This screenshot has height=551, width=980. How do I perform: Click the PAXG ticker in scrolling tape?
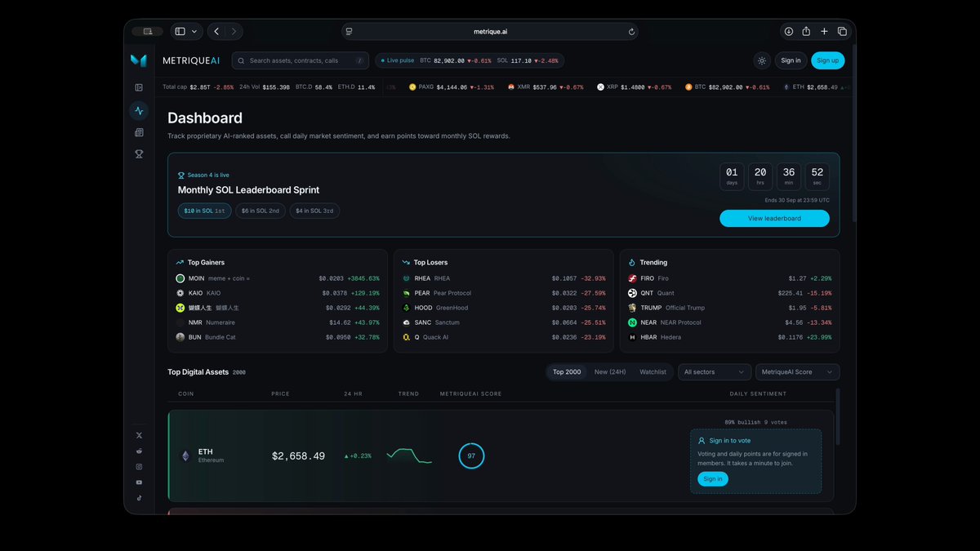coord(452,87)
